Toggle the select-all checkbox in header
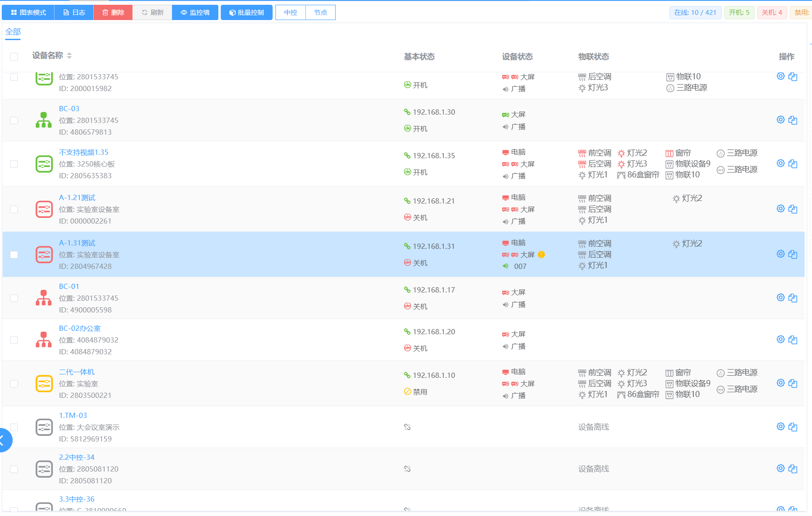812x516 pixels. (x=14, y=56)
